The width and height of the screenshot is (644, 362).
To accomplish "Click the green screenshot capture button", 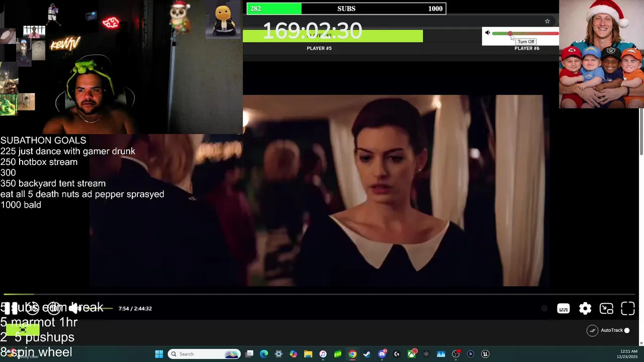I will [23, 330].
